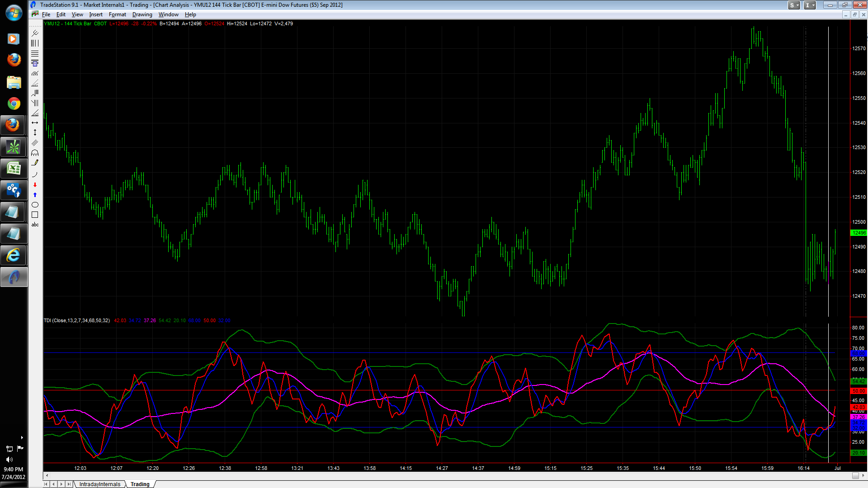Open the Help menu

190,14
